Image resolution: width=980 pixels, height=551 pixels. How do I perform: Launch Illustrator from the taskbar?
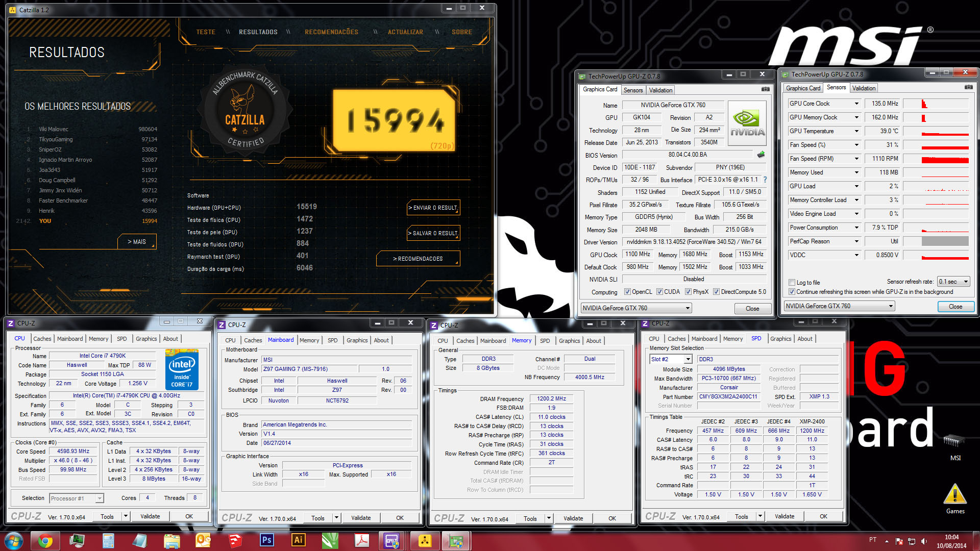299,540
